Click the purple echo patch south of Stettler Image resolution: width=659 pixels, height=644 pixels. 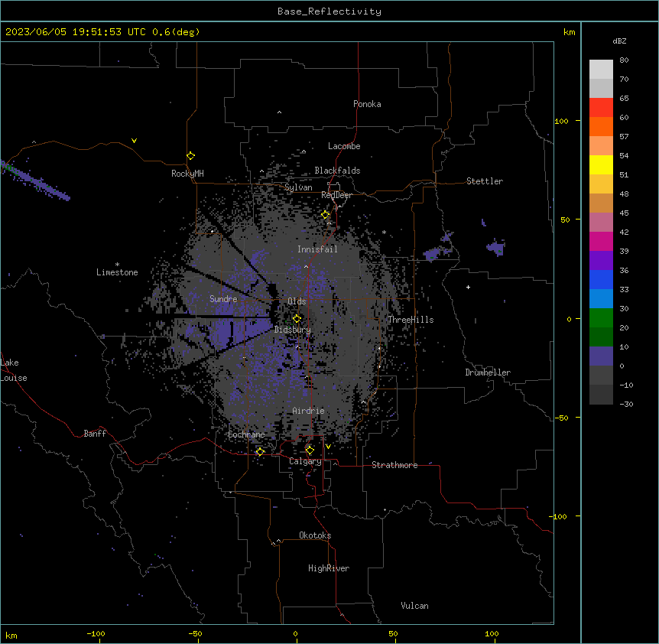click(x=496, y=247)
